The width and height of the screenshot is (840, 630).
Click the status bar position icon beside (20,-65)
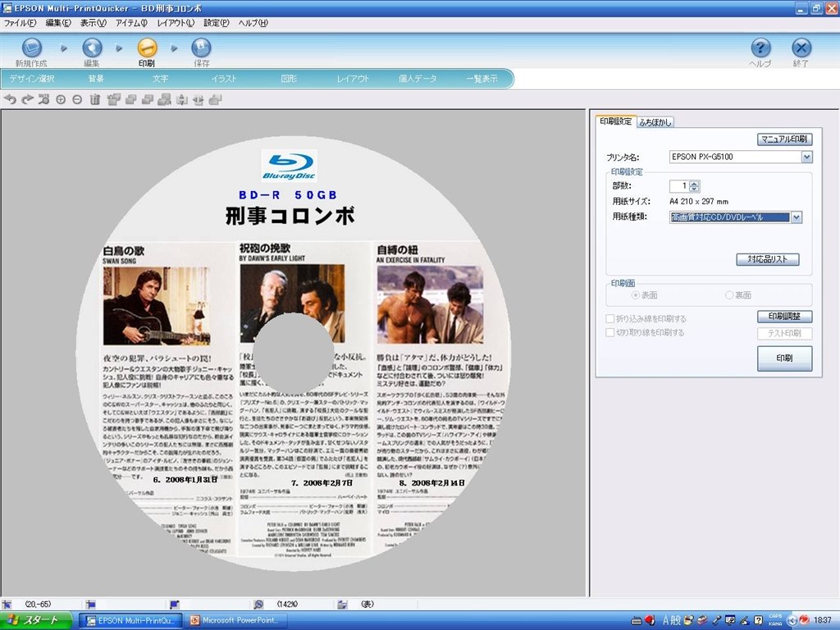pos(7,605)
